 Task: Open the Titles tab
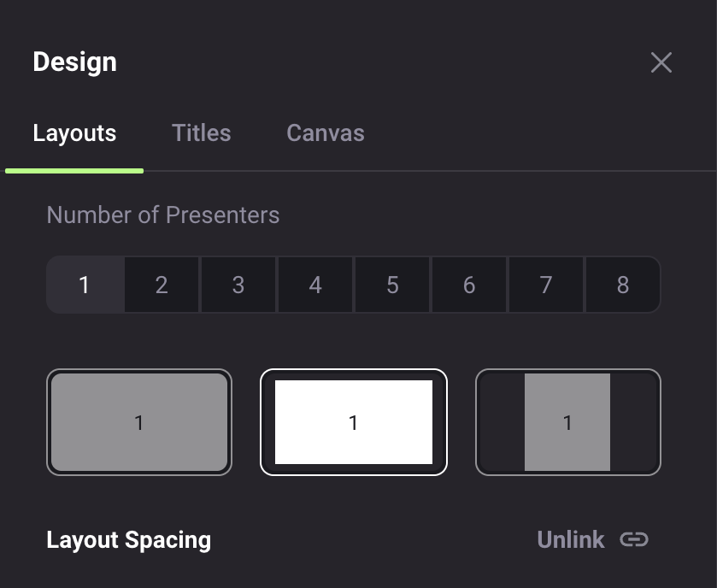point(201,133)
